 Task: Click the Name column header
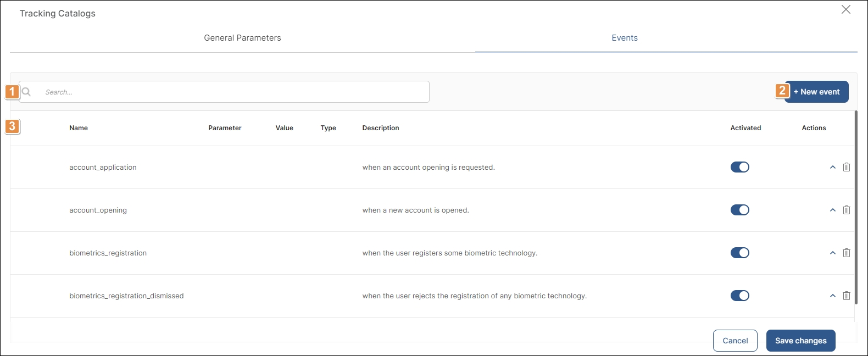pos(79,128)
